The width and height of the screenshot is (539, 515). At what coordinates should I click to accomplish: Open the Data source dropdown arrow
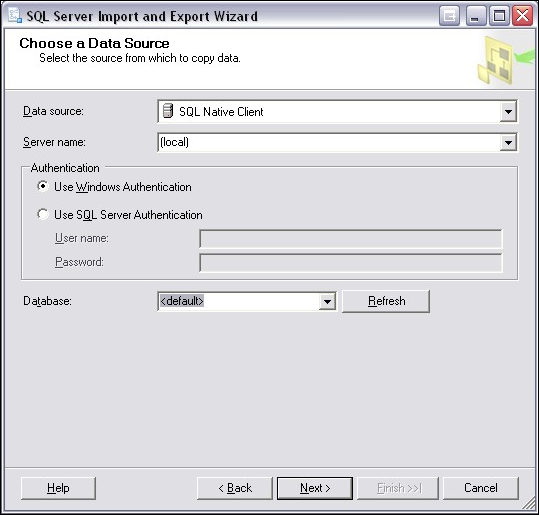[508, 111]
